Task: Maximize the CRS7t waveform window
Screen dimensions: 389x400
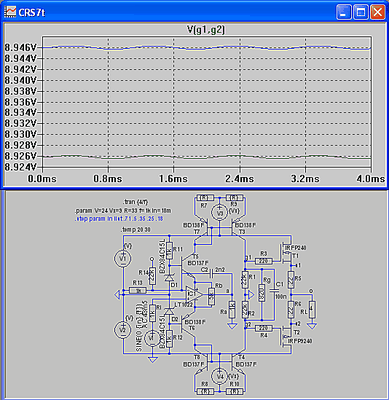Action: [x=361, y=12]
